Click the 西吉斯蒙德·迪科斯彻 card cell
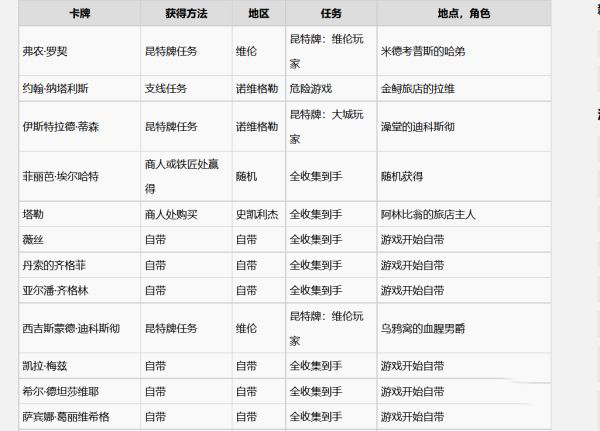 pyautogui.click(x=71, y=328)
